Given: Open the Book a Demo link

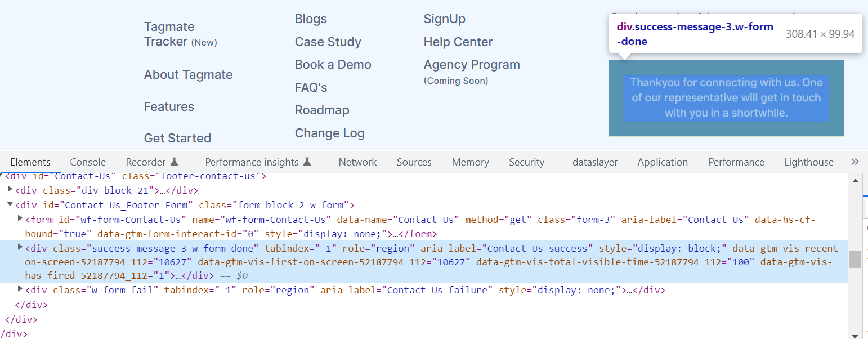Looking at the screenshot, I should pyautogui.click(x=333, y=65).
